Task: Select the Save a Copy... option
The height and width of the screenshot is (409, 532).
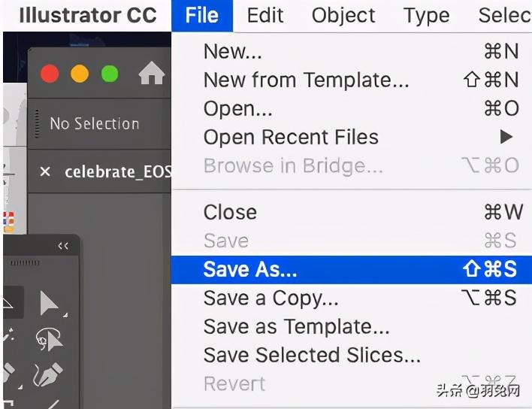Action: [x=271, y=298]
